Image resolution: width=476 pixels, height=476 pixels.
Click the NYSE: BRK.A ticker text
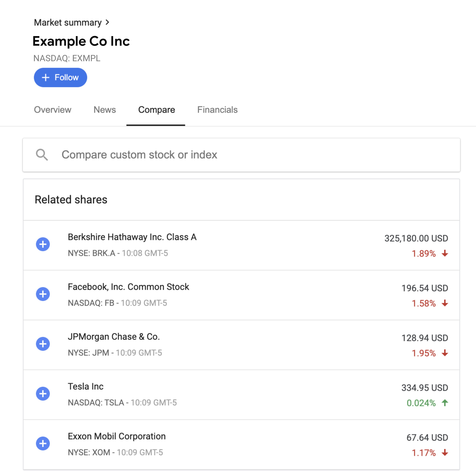tap(91, 253)
